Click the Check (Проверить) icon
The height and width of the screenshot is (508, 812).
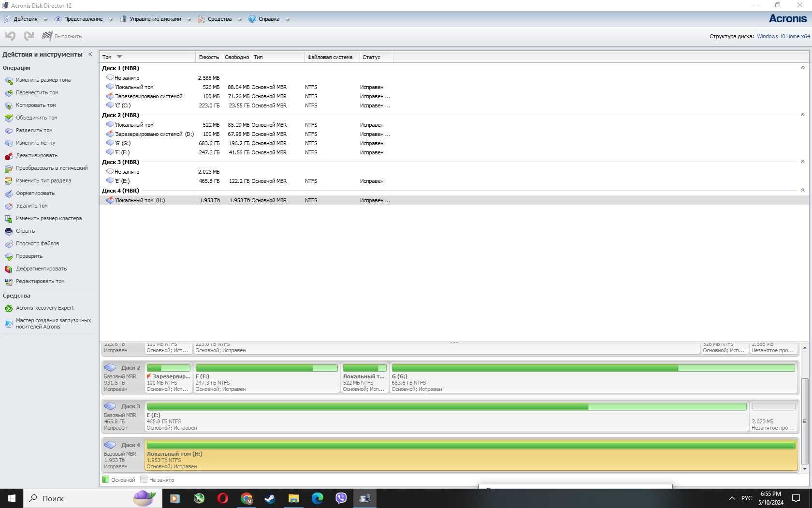(8, 256)
